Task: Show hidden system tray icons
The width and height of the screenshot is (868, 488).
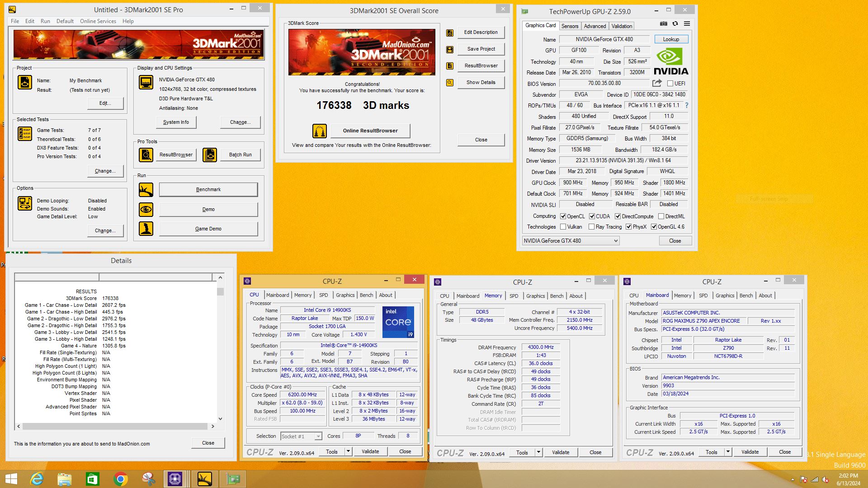Action: pyautogui.click(x=792, y=480)
